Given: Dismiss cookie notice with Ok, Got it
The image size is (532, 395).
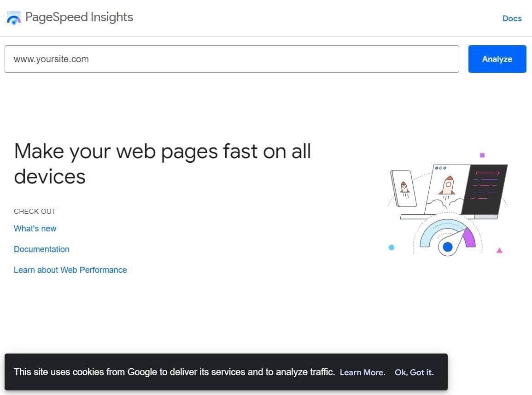Looking at the screenshot, I should click(414, 372).
